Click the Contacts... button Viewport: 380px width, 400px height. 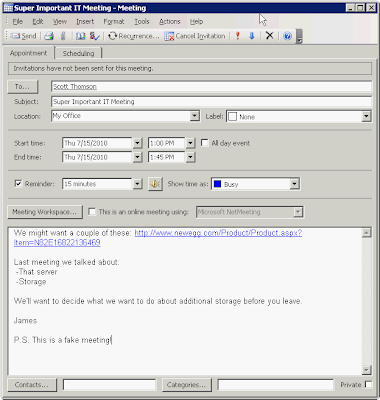[x=32, y=385]
